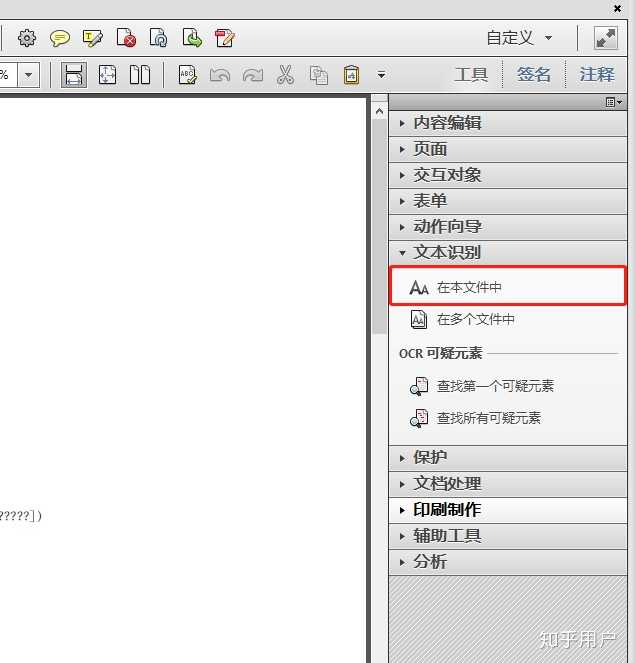Select the highlight text tool

click(x=93, y=38)
